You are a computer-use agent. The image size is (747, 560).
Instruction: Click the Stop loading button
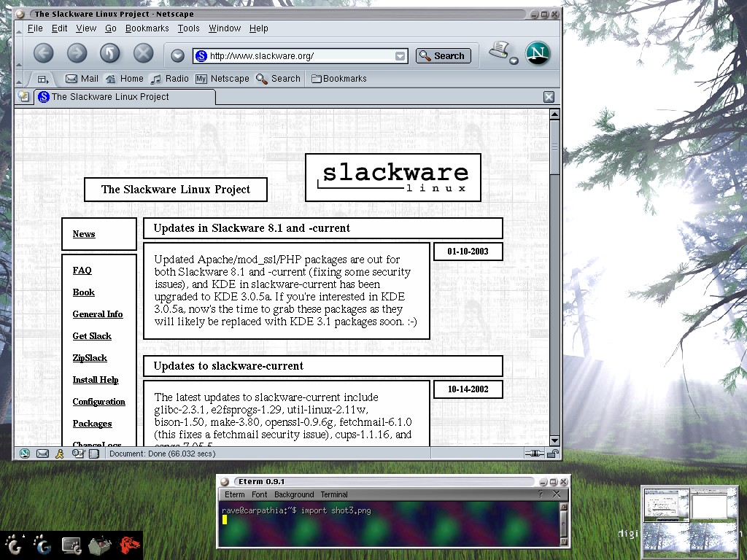pyautogui.click(x=144, y=53)
